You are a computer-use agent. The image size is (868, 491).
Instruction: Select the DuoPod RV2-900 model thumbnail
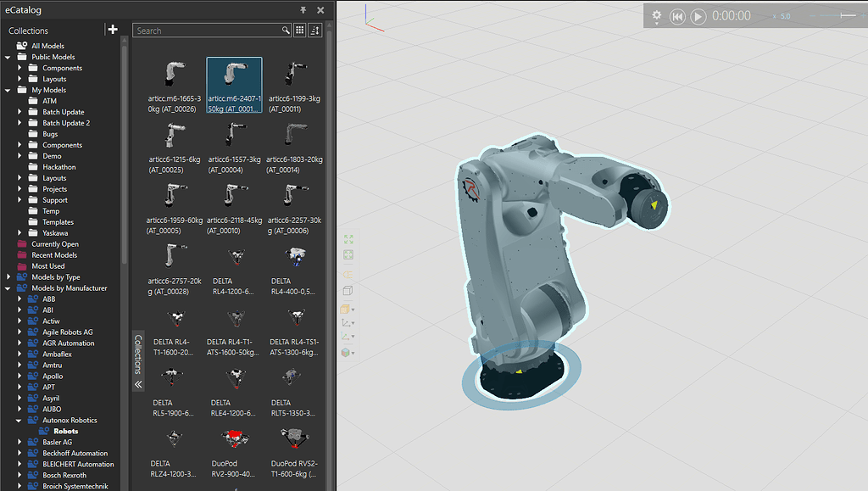pyautogui.click(x=234, y=438)
